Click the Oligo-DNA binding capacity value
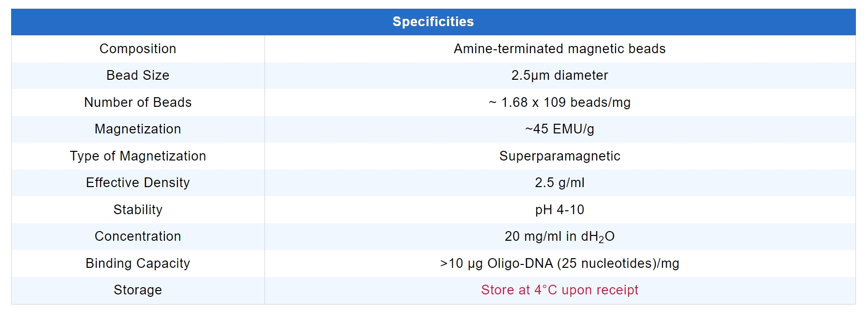This screenshot has height=321, width=868. pos(559,263)
